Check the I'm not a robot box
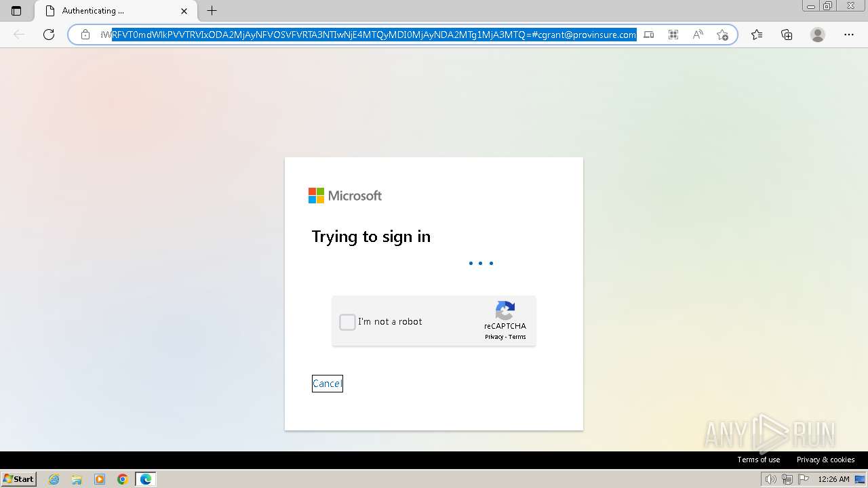 [x=347, y=322]
